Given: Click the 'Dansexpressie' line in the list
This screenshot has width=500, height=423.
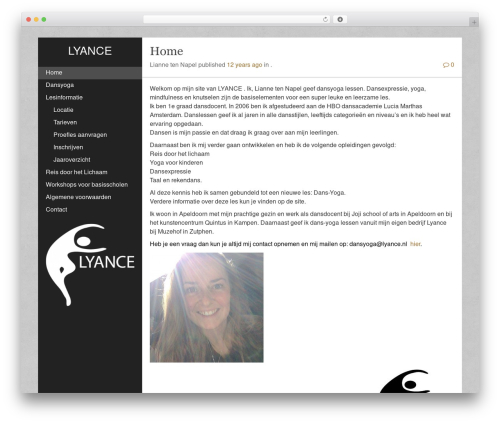Looking at the screenshot, I should coord(170,172).
